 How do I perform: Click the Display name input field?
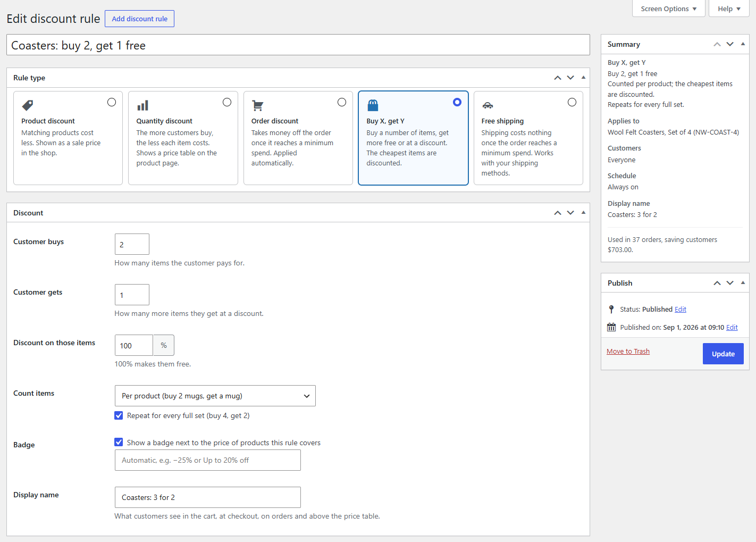(x=208, y=497)
